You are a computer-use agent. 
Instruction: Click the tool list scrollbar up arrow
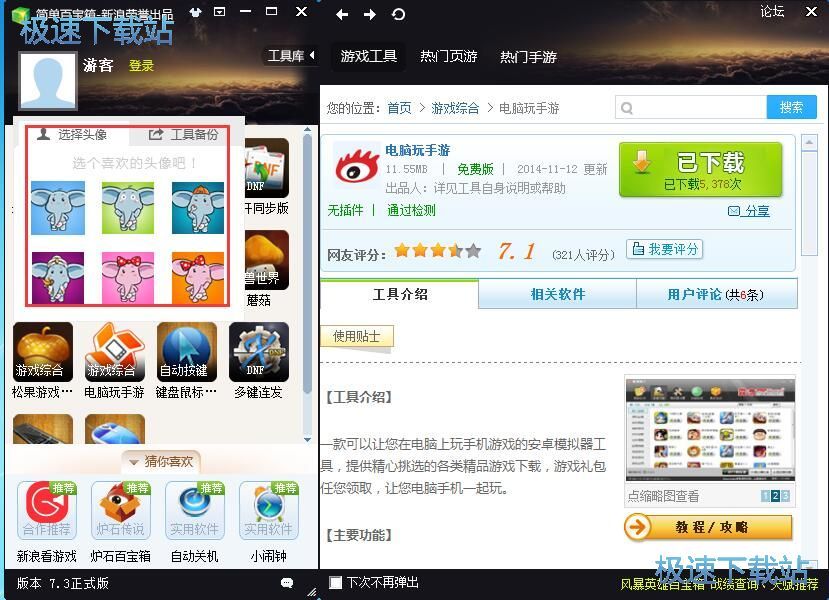(307, 130)
